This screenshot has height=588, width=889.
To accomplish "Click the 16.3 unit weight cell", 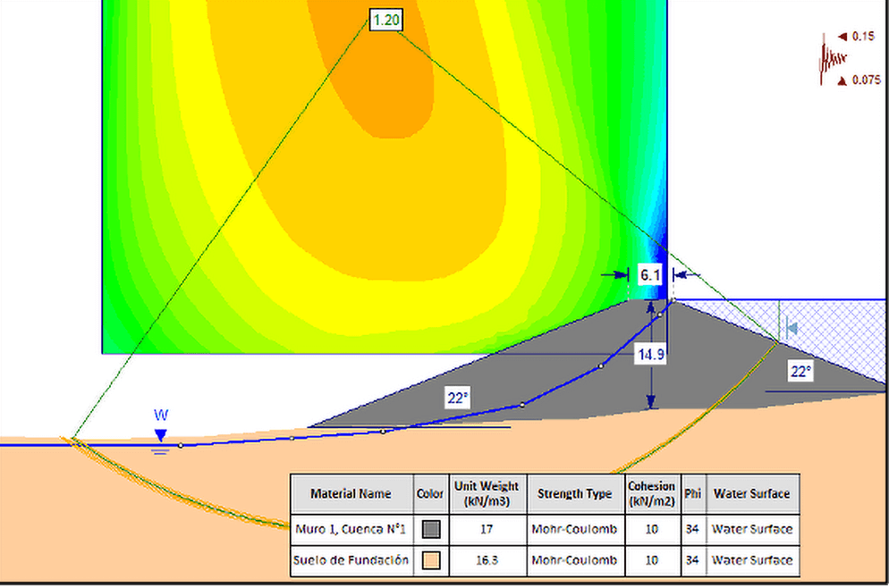I will point(486,560).
